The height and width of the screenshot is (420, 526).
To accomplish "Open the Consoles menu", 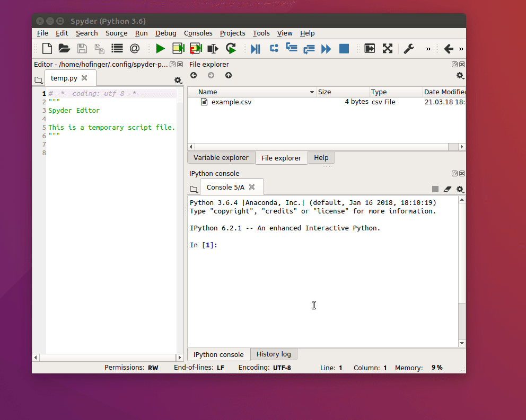I will coord(198,33).
